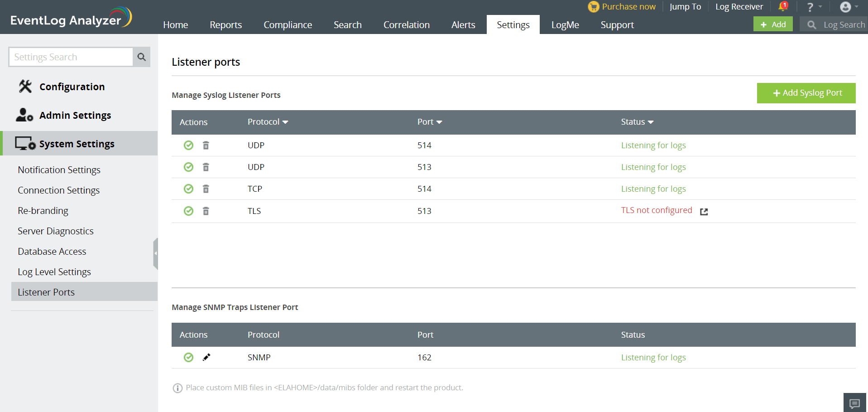Screen dimensions: 868x412
Task: Open the Correlation menu
Action: click(x=406, y=24)
